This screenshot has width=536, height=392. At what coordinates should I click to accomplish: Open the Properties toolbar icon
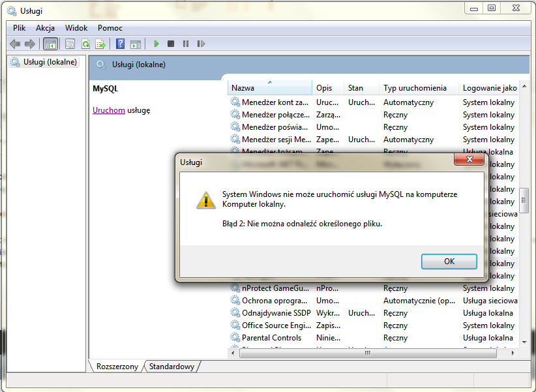pos(70,44)
